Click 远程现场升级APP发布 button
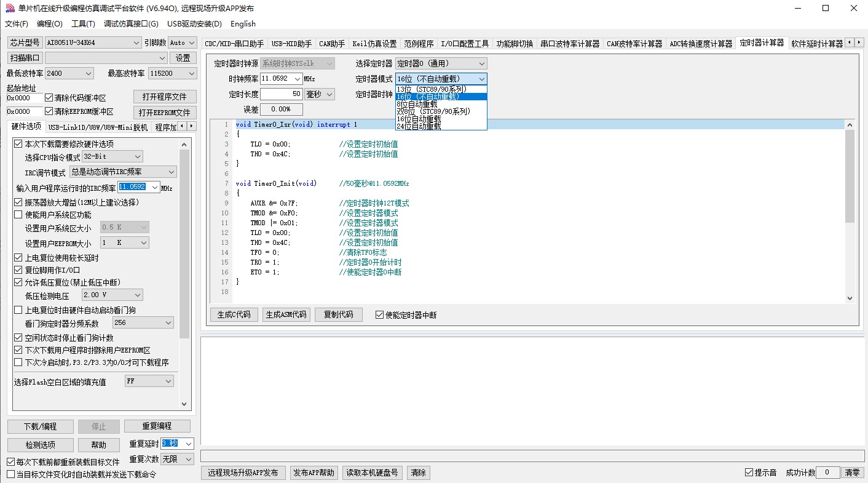 click(243, 473)
